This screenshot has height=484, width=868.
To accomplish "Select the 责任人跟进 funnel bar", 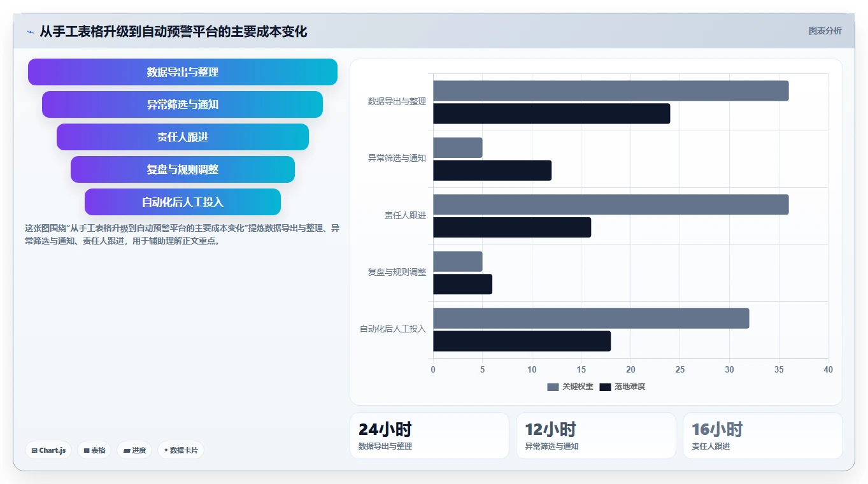I will [183, 137].
